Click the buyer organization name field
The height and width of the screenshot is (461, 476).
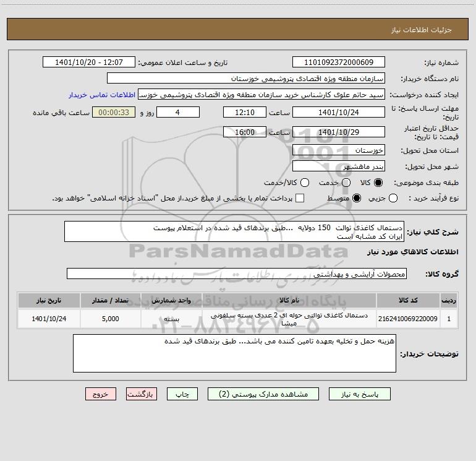click(x=246, y=78)
